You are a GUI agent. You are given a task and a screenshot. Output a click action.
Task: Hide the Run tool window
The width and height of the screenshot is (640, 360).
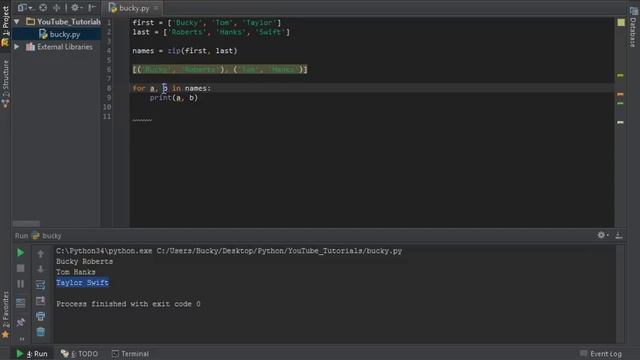point(619,235)
